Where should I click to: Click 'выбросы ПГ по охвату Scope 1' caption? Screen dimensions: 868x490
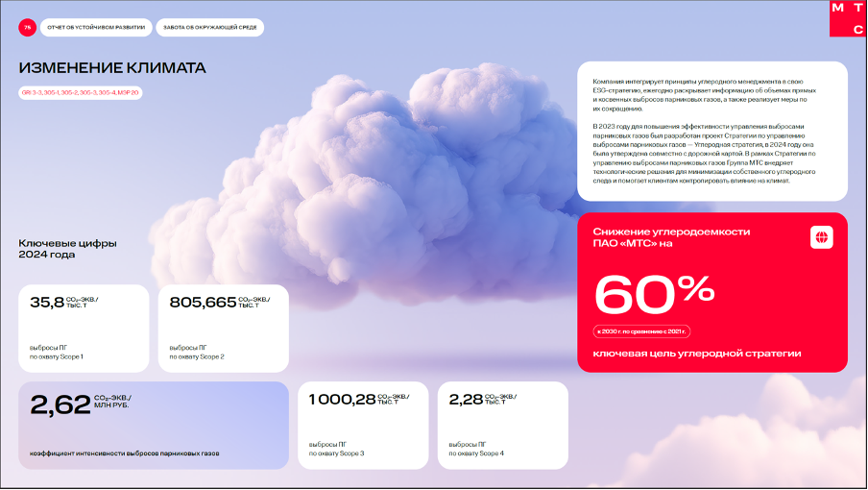[57, 353]
